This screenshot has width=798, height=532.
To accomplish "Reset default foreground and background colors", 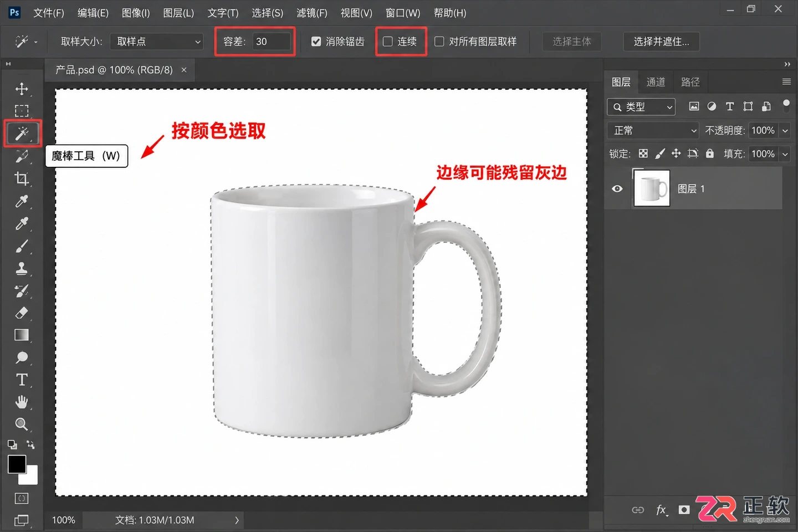I will coord(12,444).
